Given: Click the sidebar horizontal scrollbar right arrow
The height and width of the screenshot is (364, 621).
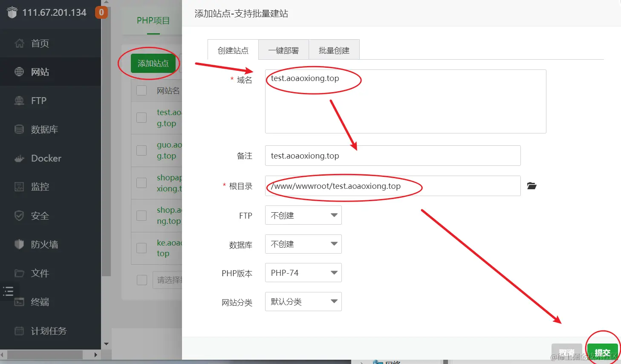Looking at the screenshot, I should coord(96,355).
